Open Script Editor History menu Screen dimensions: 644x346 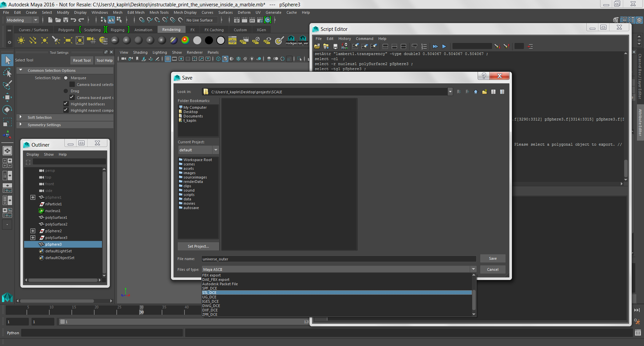pyautogui.click(x=344, y=39)
